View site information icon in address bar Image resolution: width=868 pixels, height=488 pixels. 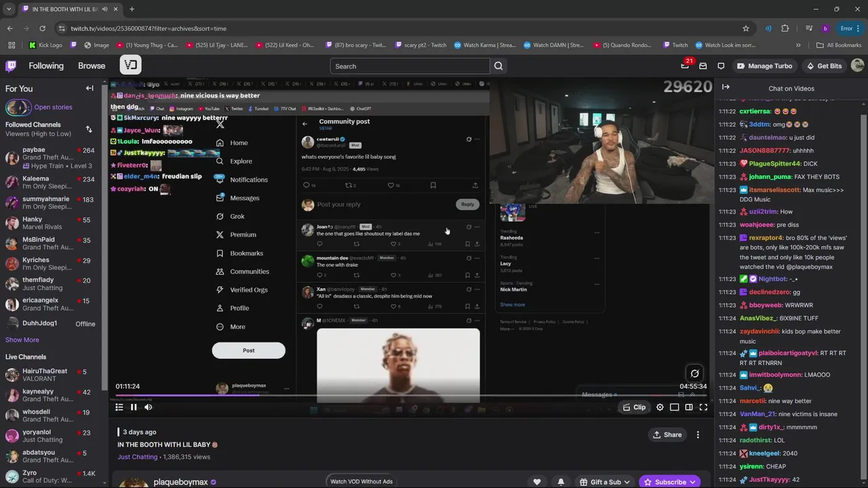pos(62,28)
